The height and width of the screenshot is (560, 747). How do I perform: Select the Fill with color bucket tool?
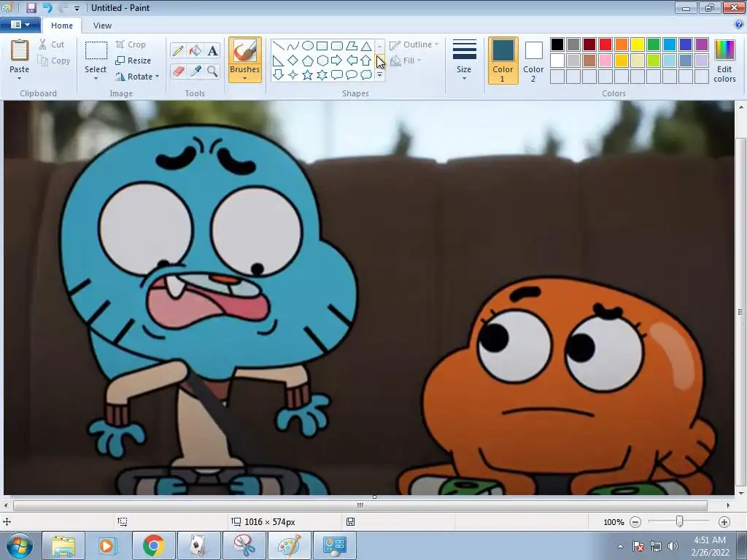196,50
